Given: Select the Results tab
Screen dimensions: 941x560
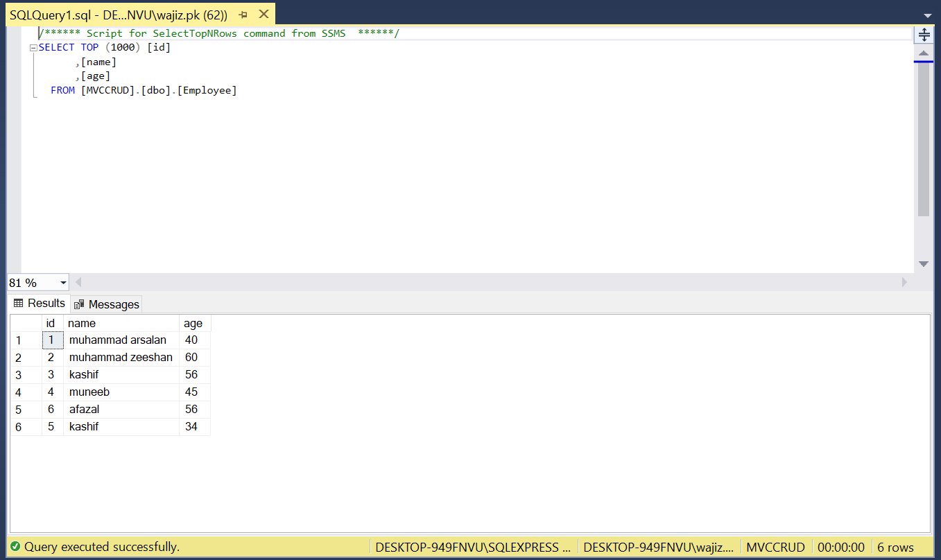Looking at the screenshot, I should tap(39, 303).
